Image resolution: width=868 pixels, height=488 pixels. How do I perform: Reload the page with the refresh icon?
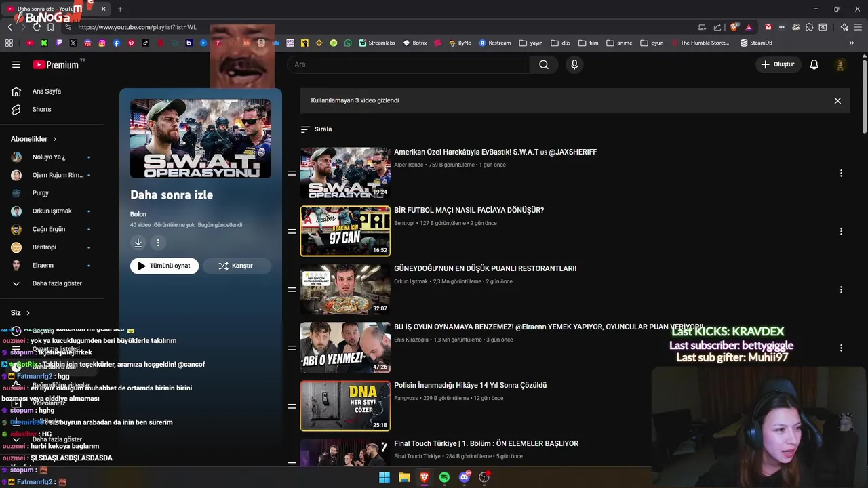pos(37,27)
